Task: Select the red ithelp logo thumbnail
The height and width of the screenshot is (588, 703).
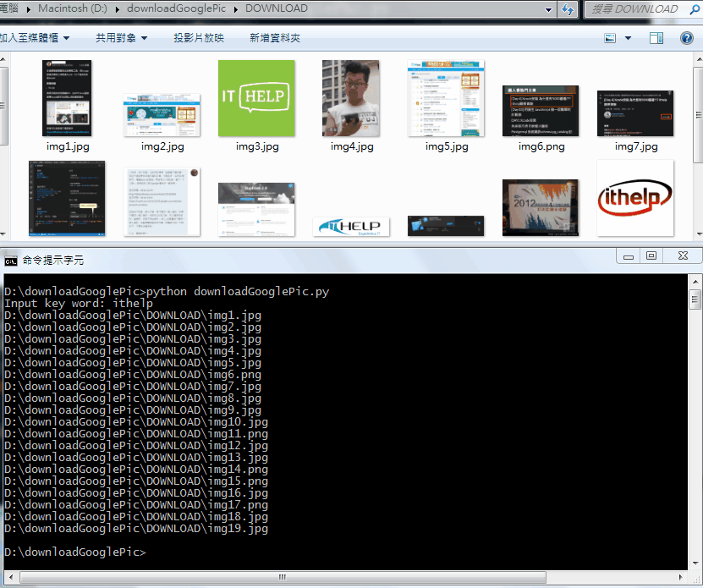Action: pos(635,198)
